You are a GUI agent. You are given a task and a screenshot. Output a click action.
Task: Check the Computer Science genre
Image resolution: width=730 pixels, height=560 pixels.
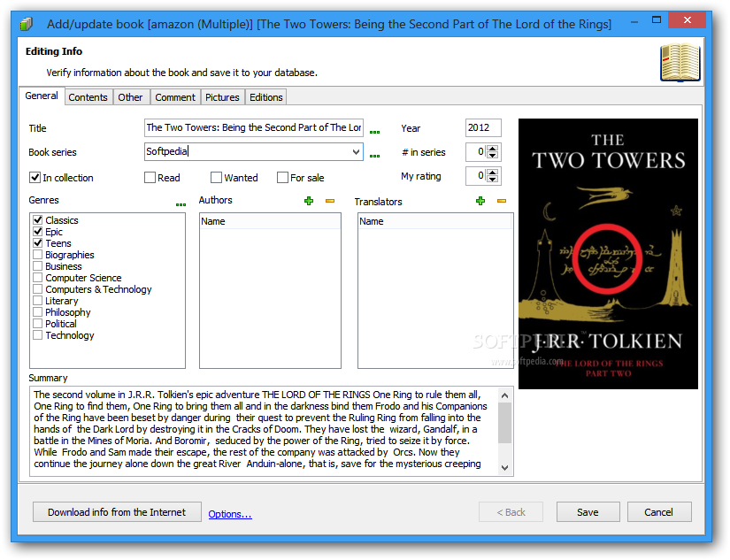pyautogui.click(x=38, y=278)
